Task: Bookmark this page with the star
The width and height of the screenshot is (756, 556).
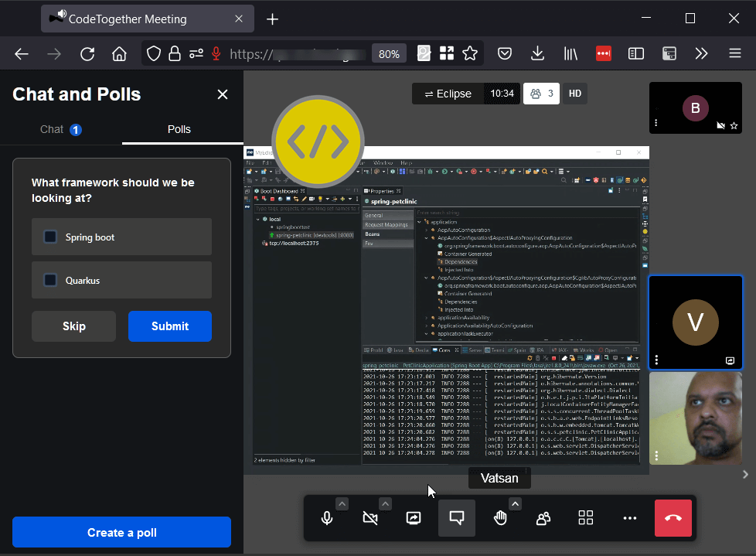Action: pyautogui.click(x=470, y=53)
